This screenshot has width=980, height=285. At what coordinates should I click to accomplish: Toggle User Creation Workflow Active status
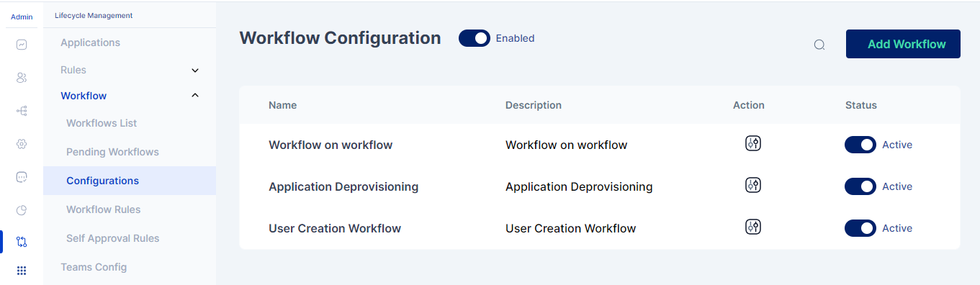point(860,228)
